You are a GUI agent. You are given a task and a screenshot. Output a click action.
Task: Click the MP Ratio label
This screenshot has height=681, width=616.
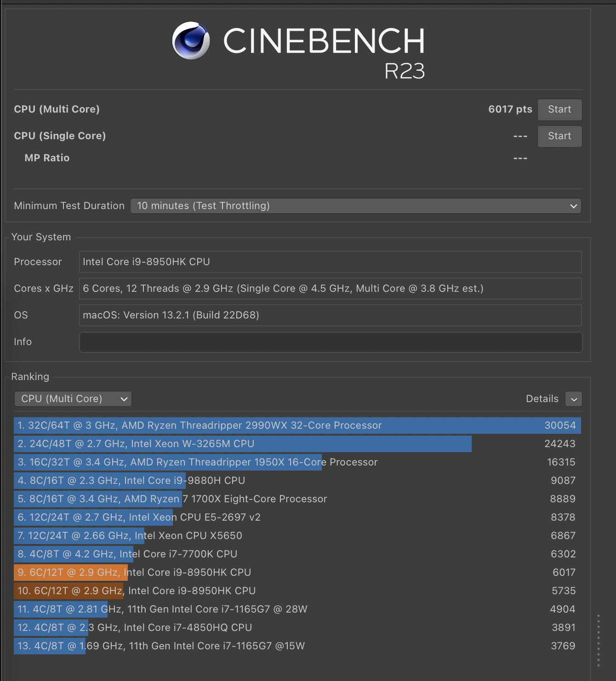point(47,158)
